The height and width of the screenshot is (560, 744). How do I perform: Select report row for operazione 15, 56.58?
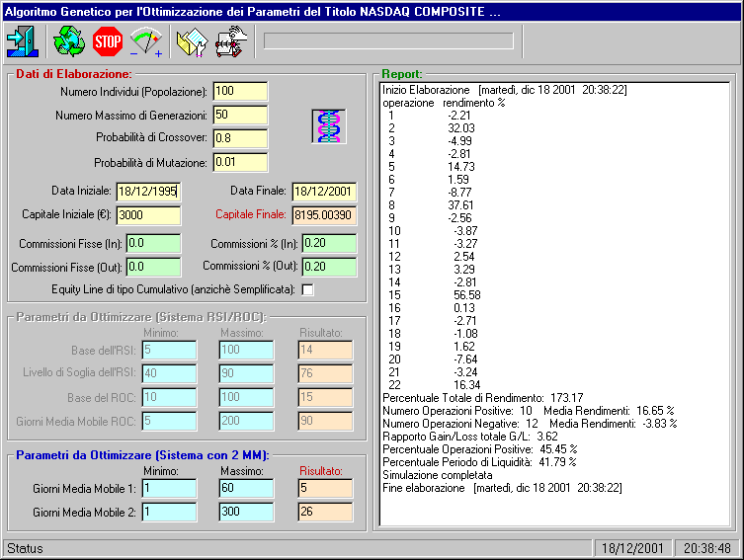[x=434, y=295]
